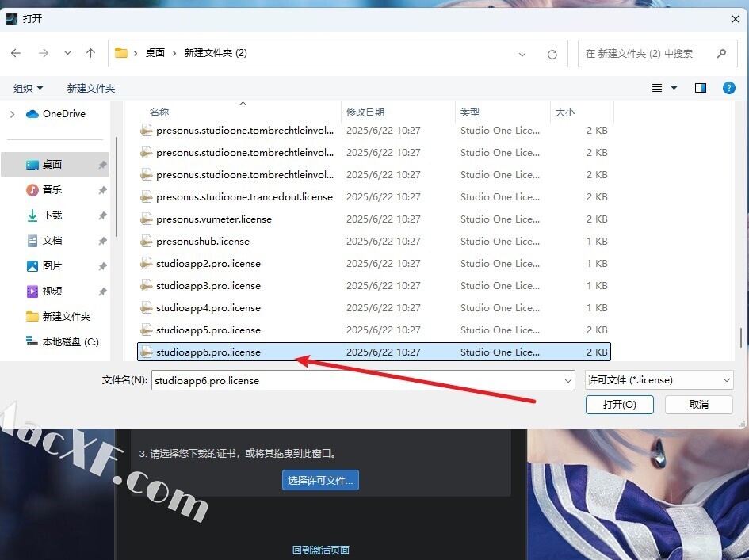Screen dimensions: 749x560
Task: Open 图片 in the sidebar
Action: coord(52,266)
